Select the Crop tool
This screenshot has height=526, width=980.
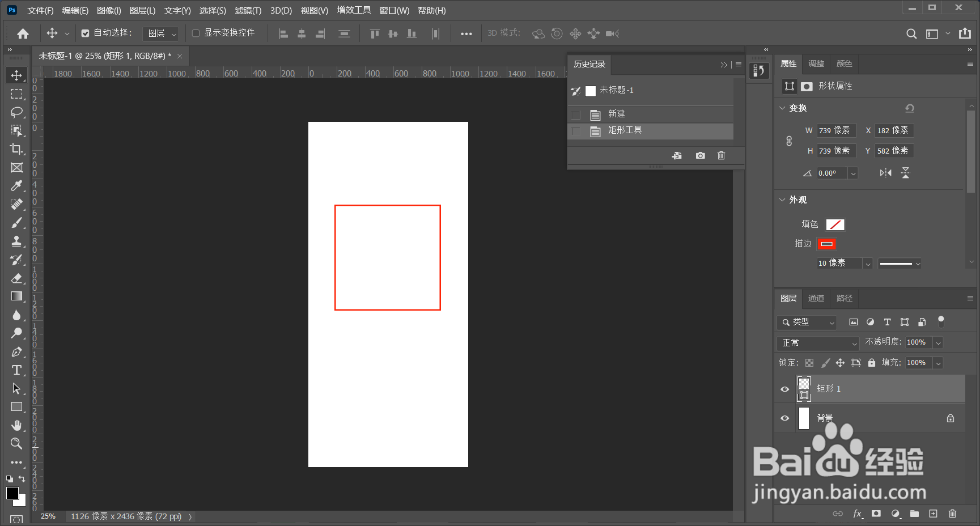(x=16, y=149)
